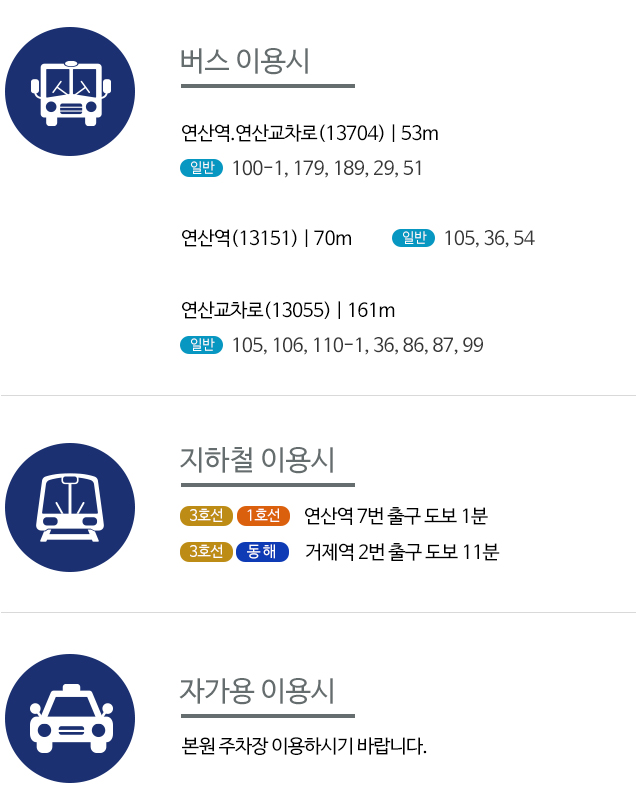Image resolution: width=636 pixels, height=810 pixels.
Task: Click 거제역 2번 출구 도보 11분 text
Action: click(x=402, y=552)
